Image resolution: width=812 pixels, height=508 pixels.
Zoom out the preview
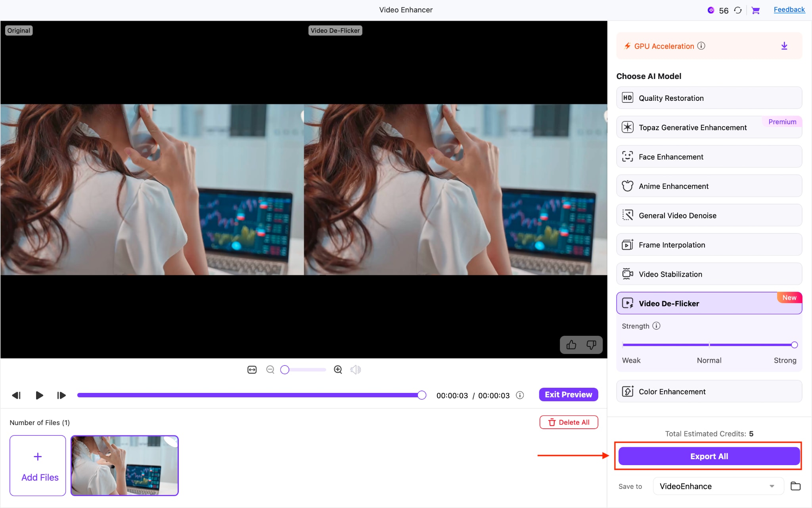pos(270,370)
